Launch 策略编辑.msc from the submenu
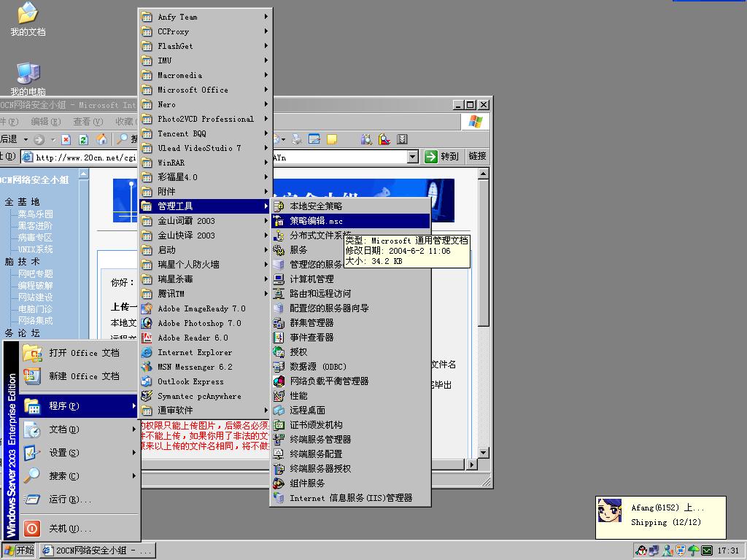This screenshot has height=560, width=747. click(x=351, y=221)
